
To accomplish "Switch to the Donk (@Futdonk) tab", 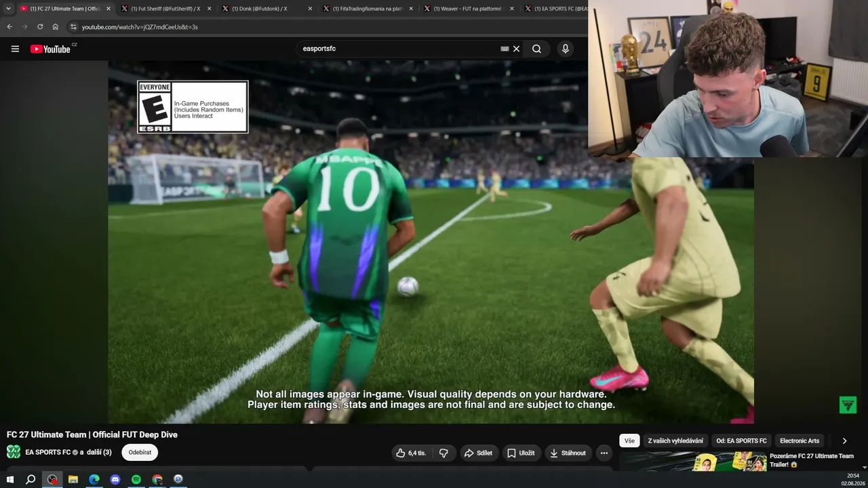I will click(267, 9).
